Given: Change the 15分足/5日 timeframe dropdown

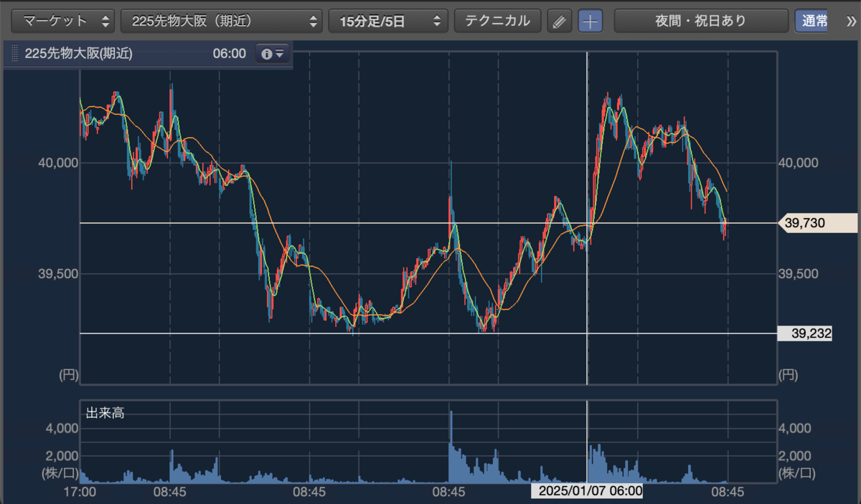Looking at the screenshot, I should tap(388, 21).
